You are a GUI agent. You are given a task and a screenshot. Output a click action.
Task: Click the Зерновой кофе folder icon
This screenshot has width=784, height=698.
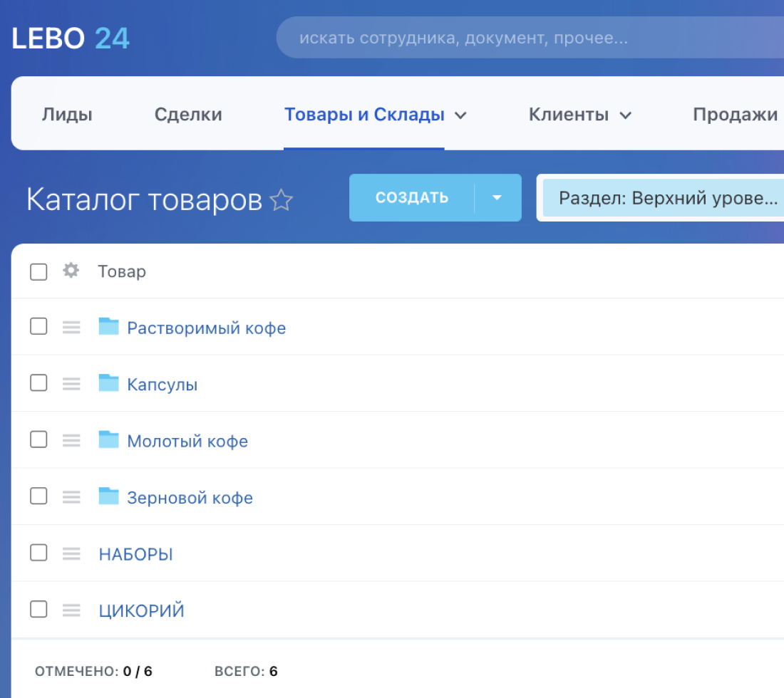coord(108,496)
